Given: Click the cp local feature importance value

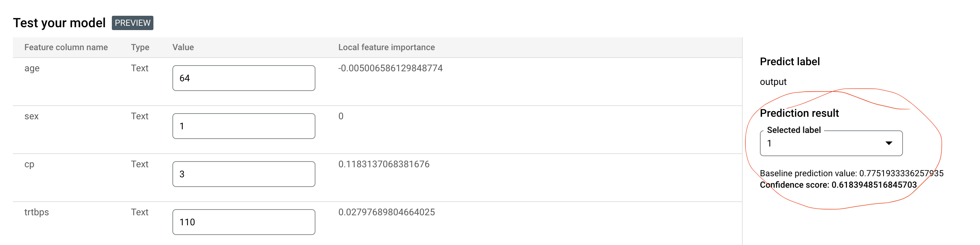Looking at the screenshot, I should pos(384,164).
